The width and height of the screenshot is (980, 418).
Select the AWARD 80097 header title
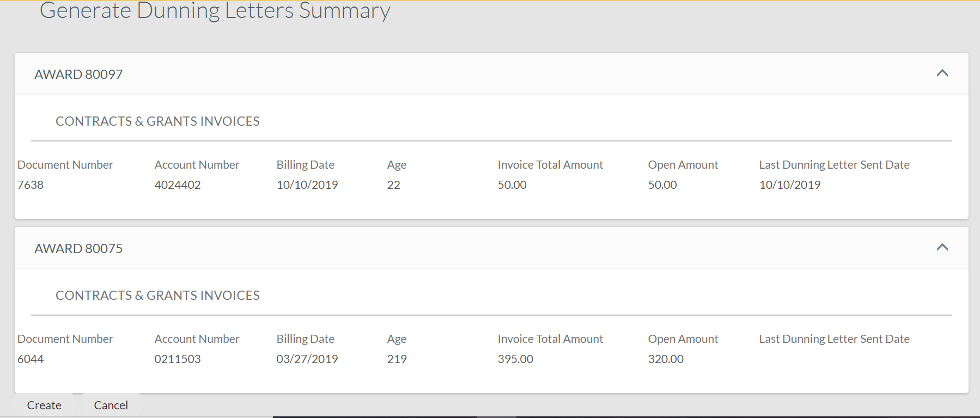tap(79, 75)
